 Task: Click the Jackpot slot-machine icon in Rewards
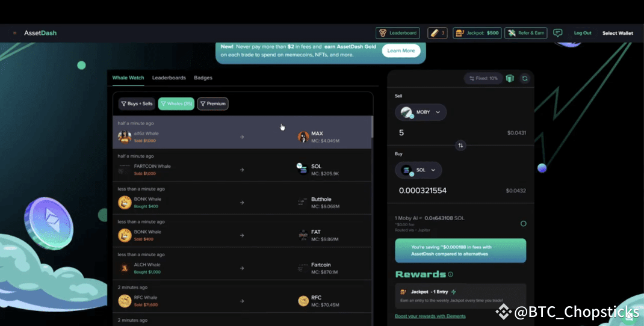[x=403, y=292]
